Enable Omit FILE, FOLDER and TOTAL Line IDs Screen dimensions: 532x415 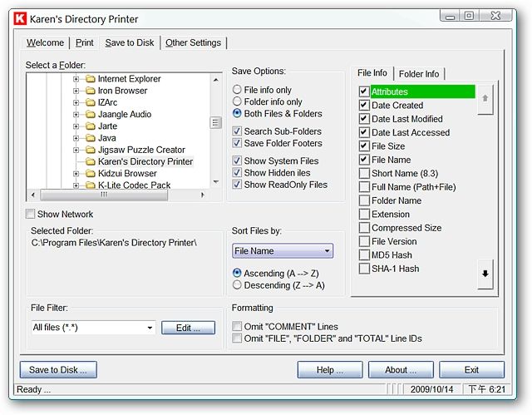tap(237, 338)
